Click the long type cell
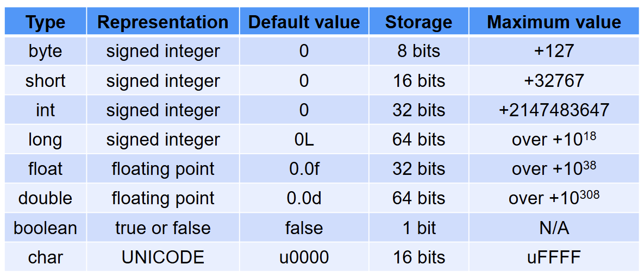 [45, 140]
